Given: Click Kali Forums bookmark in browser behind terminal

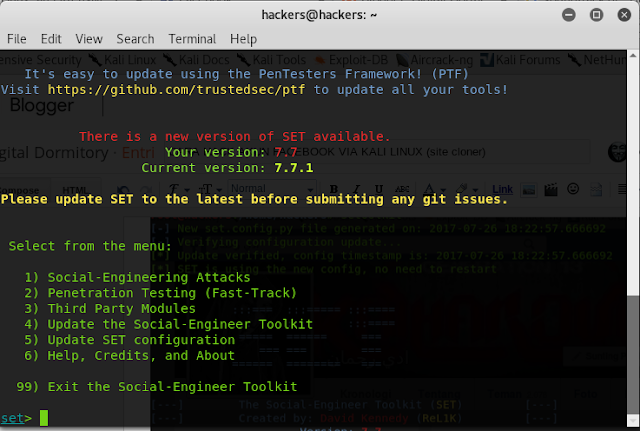Looking at the screenshot, I should [520, 60].
